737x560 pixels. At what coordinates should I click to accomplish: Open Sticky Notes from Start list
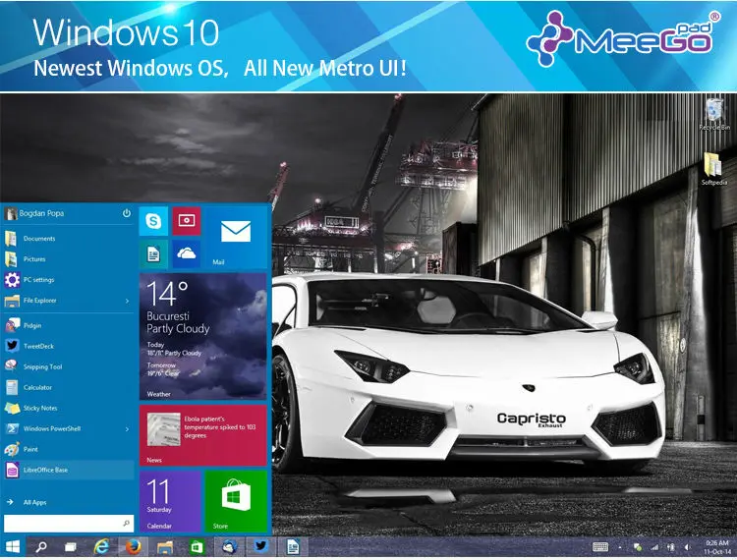(x=68, y=409)
